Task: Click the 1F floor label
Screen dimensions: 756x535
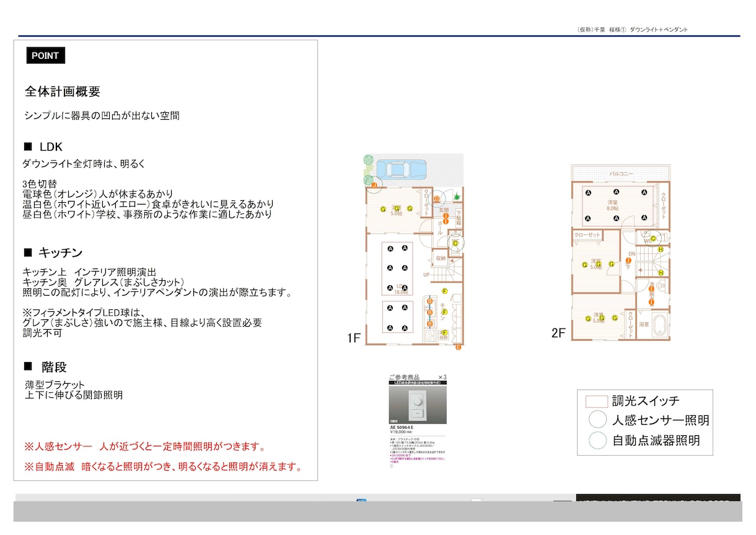Action: 354,338
